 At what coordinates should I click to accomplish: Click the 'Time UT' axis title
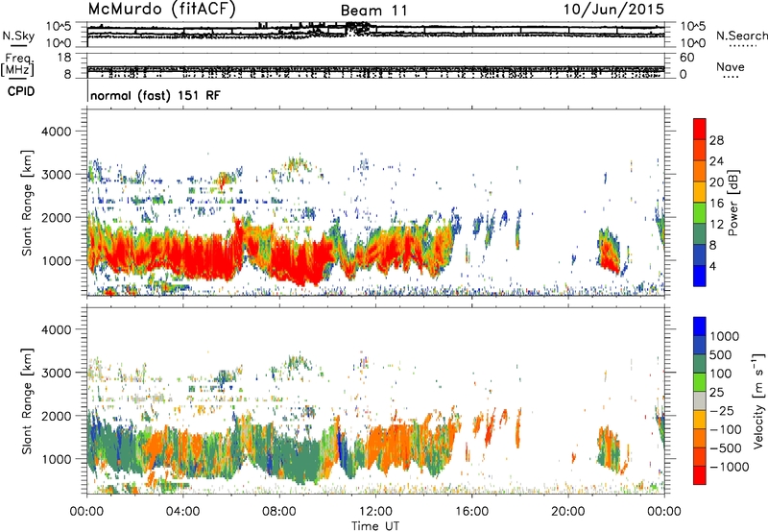click(375, 526)
